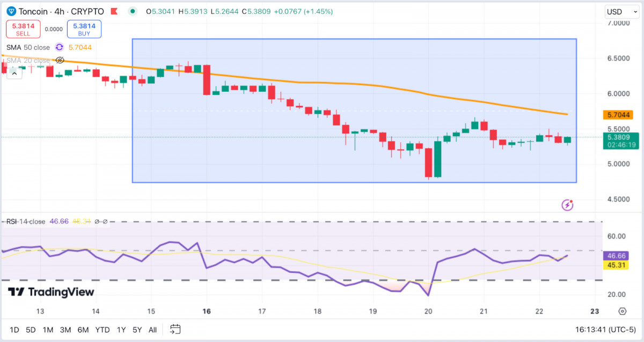Click the 5.0000 price axis label
The width and height of the screenshot is (644, 342).
point(618,164)
